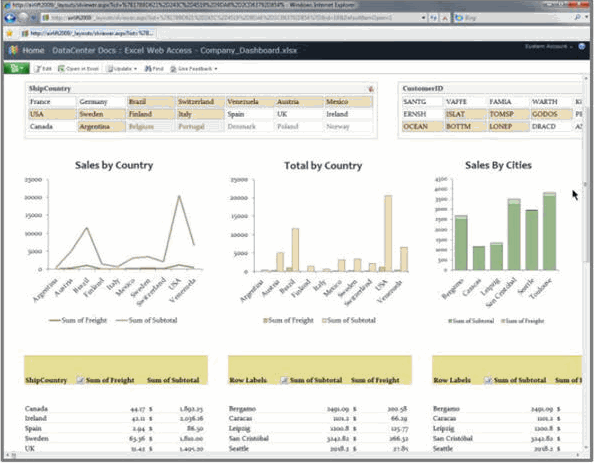Viewport: 594px width, 463px height.
Task: Click the search magnifier in the Bing box
Action: pos(577,17)
